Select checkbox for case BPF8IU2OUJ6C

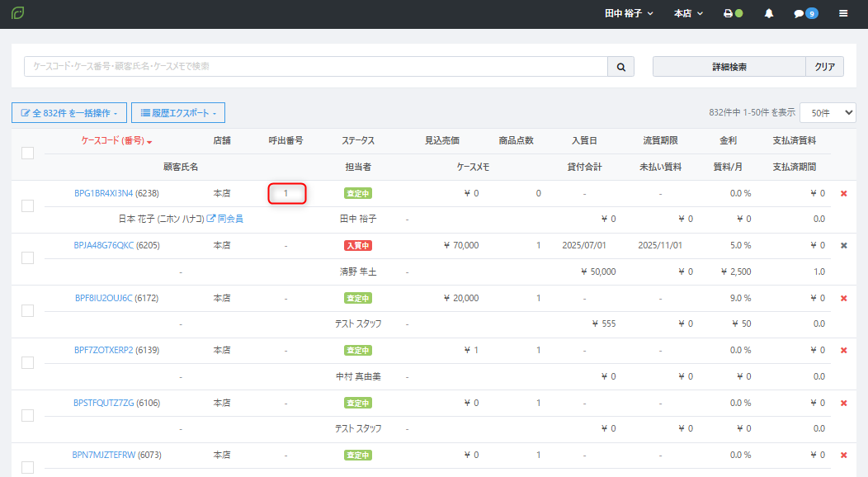click(x=27, y=310)
